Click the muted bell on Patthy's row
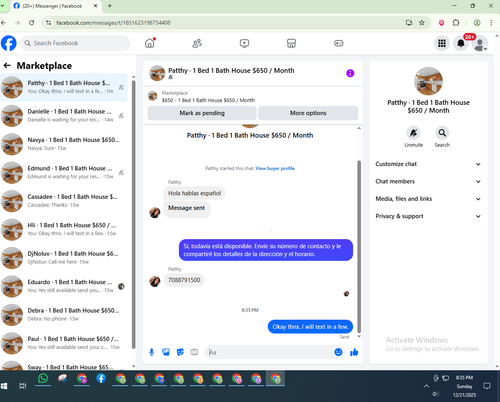This screenshot has width=500, height=402. (x=121, y=87)
